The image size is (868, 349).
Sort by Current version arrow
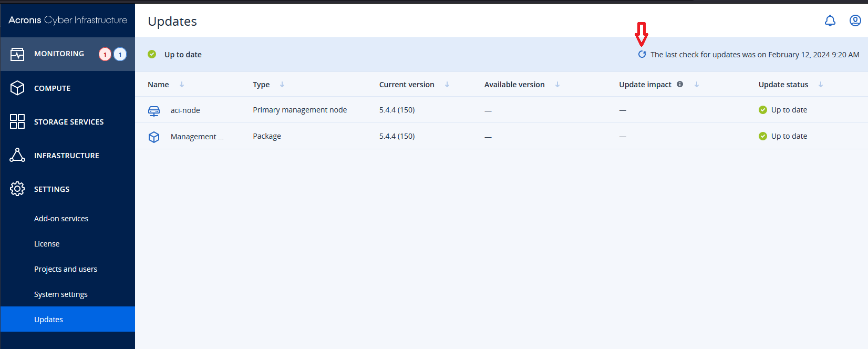click(447, 85)
